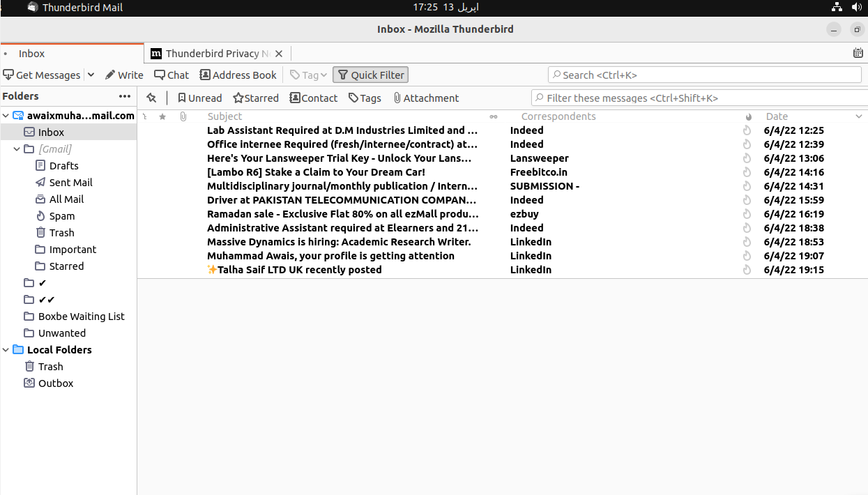The height and width of the screenshot is (495, 868).
Task: Select the Inbox folder
Action: coord(68,132)
